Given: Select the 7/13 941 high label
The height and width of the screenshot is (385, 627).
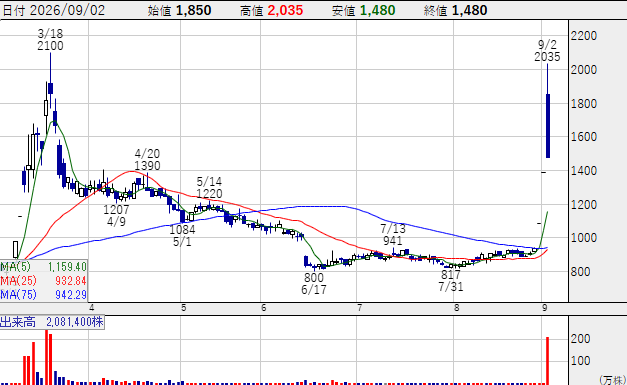Looking at the screenshot, I should tap(393, 234).
